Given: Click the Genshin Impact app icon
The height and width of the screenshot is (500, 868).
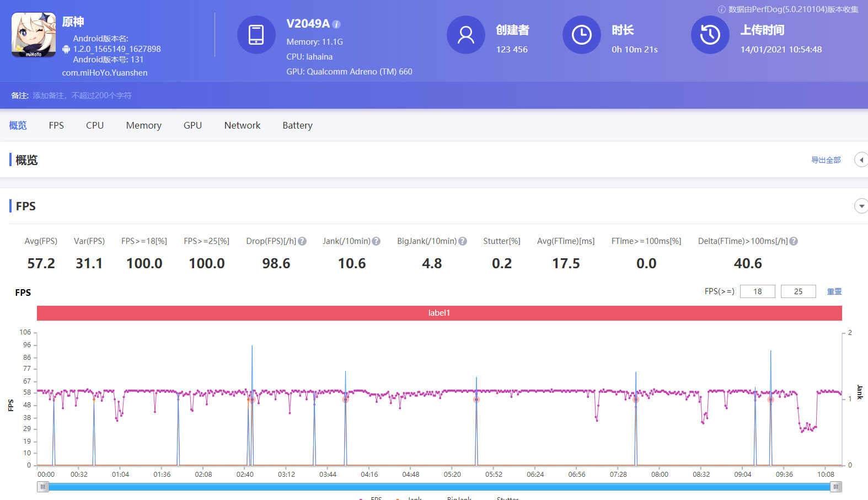Looking at the screenshot, I should (x=34, y=35).
